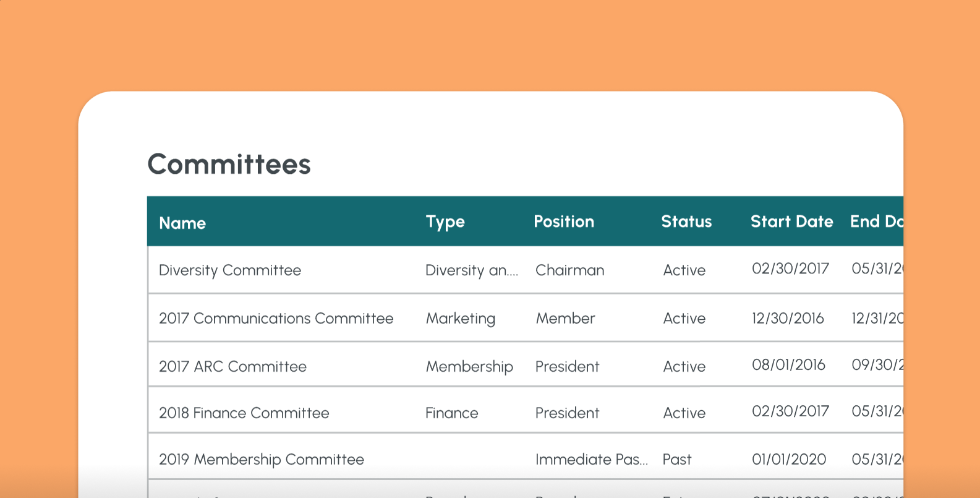Sort table by the Name column header

coord(182,222)
